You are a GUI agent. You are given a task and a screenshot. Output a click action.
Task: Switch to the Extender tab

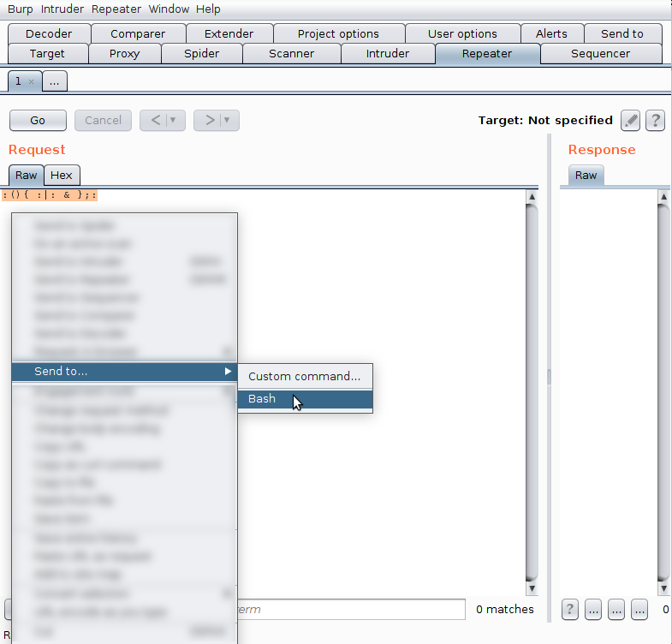[x=229, y=34]
